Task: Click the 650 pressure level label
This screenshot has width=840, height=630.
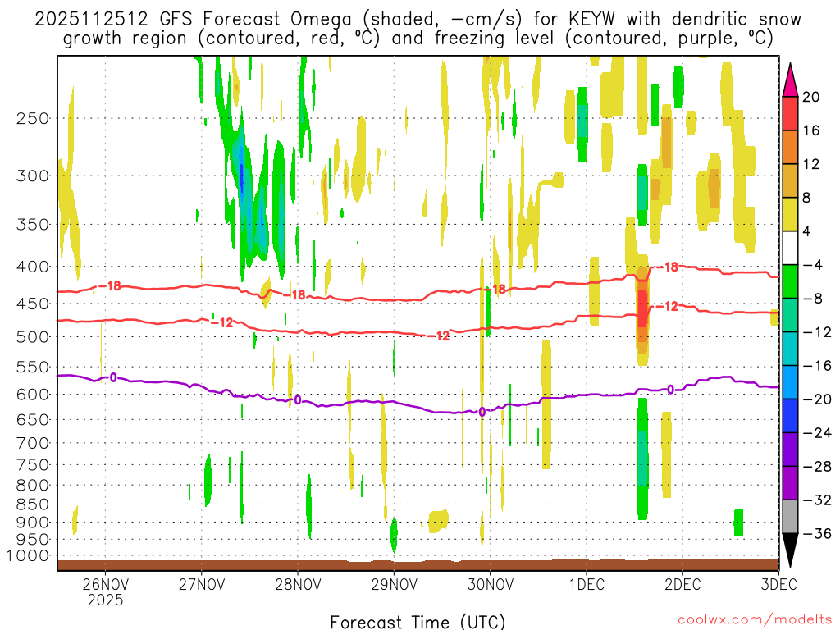Action: coord(33,419)
